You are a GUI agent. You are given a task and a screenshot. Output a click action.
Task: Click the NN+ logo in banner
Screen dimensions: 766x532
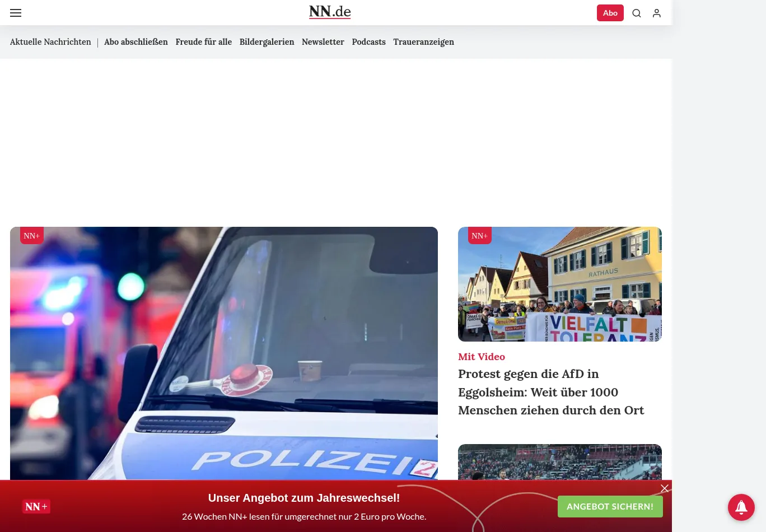(x=36, y=506)
